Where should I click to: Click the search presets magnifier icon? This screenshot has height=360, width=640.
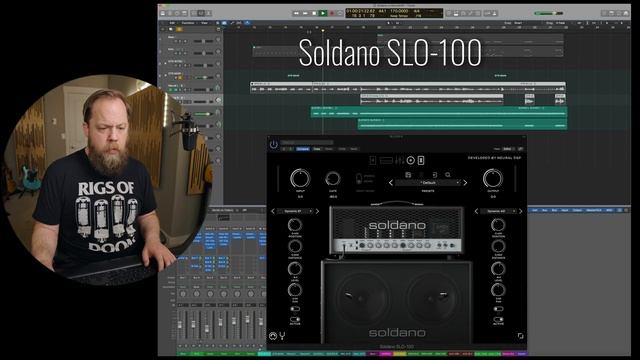click(x=448, y=175)
